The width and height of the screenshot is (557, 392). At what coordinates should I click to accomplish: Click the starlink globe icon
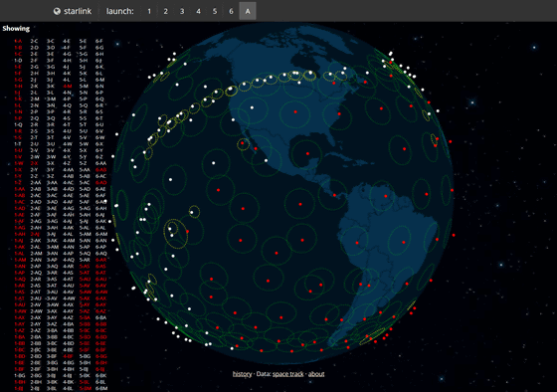57,11
